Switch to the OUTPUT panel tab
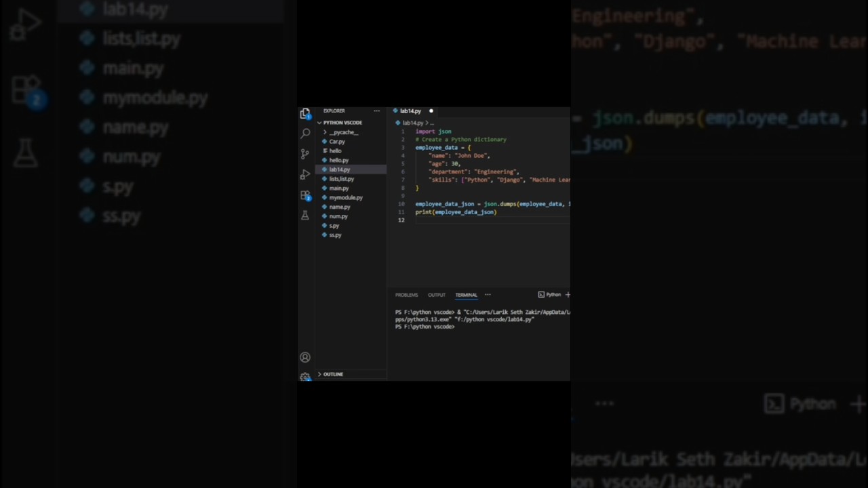 point(437,295)
